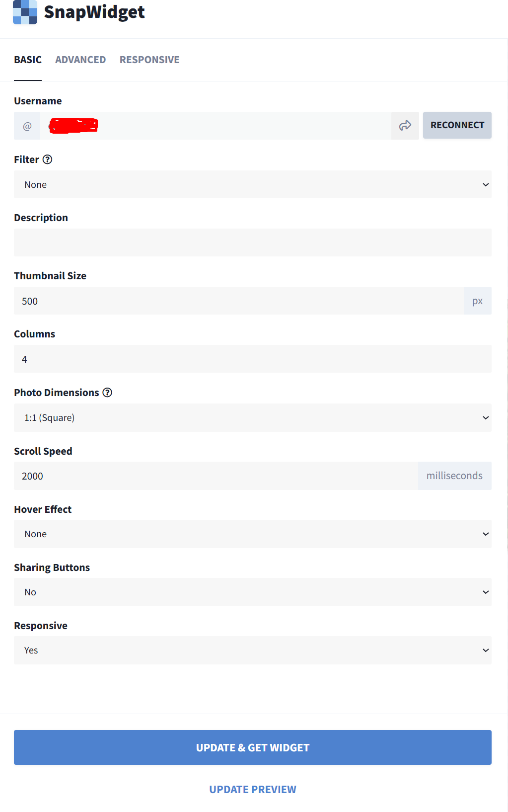The image size is (508, 812).
Task: Click the Photo Dimensions help icon
Action: 107,393
